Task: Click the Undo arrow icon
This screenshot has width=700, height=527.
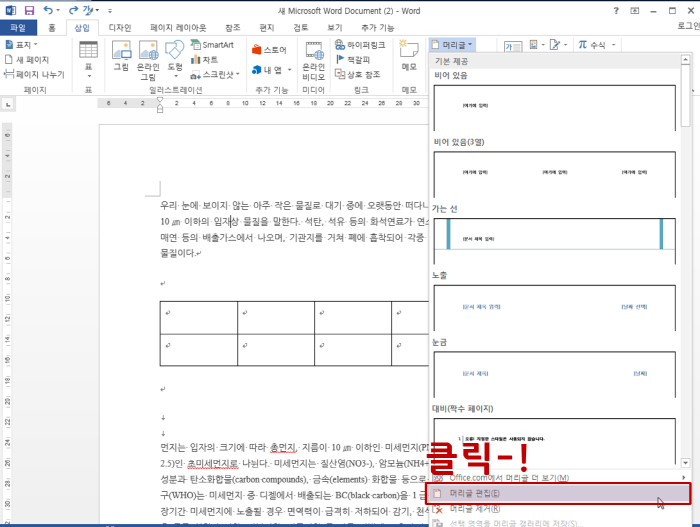Action: tap(48, 10)
